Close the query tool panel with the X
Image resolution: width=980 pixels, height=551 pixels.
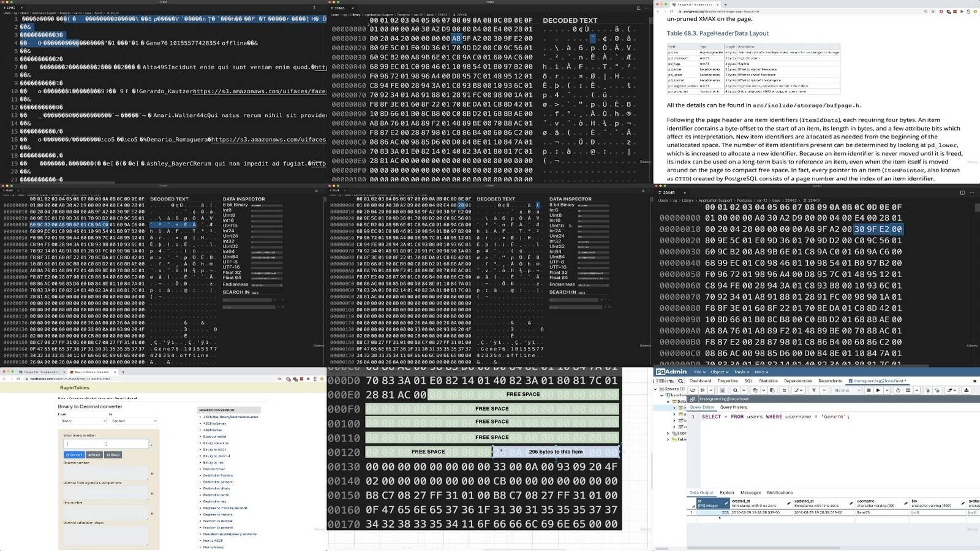[974, 381]
